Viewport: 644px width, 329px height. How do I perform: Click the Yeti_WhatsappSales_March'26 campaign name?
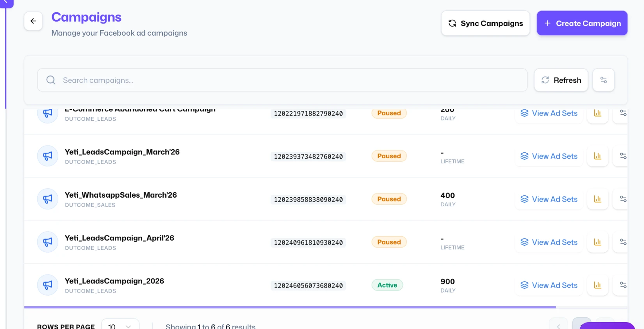(x=121, y=195)
